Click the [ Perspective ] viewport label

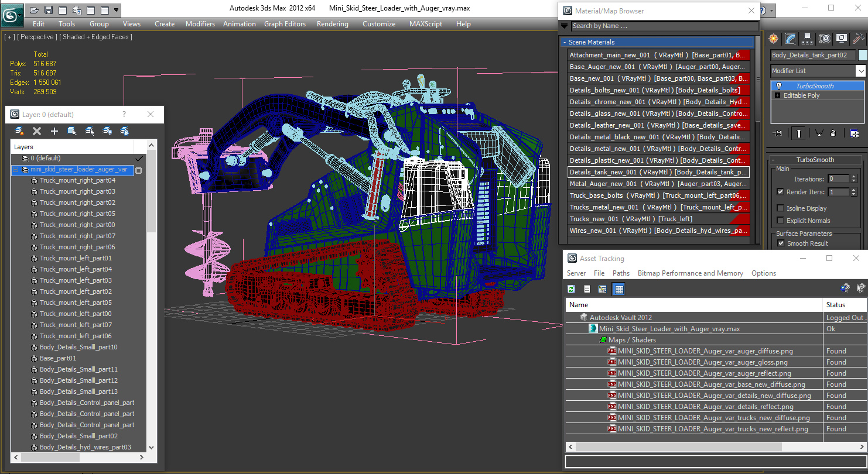point(37,37)
